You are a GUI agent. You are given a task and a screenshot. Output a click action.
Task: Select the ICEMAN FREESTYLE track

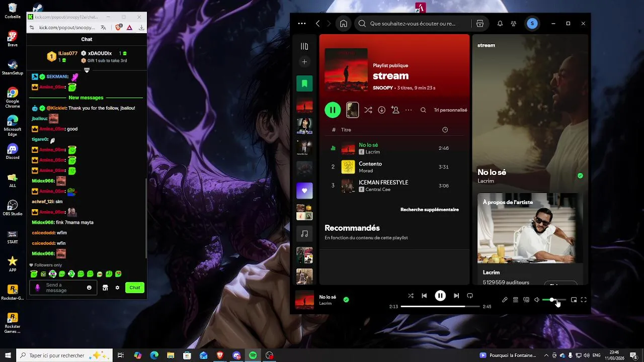[x=394, y=186]
